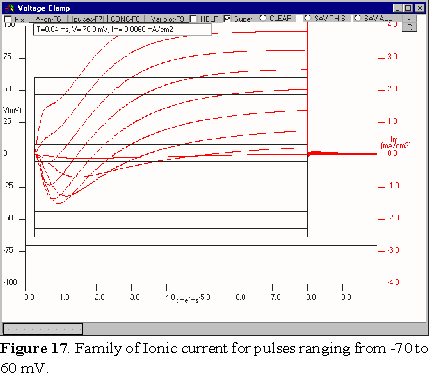Select the CLEAR radio button
439x379 pixels.
click(x=263, y=18)
